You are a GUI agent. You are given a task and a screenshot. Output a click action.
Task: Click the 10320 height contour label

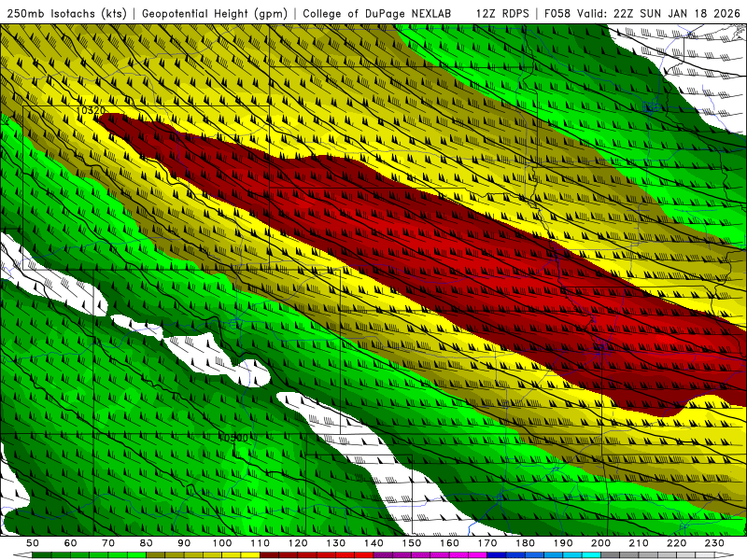91,110
